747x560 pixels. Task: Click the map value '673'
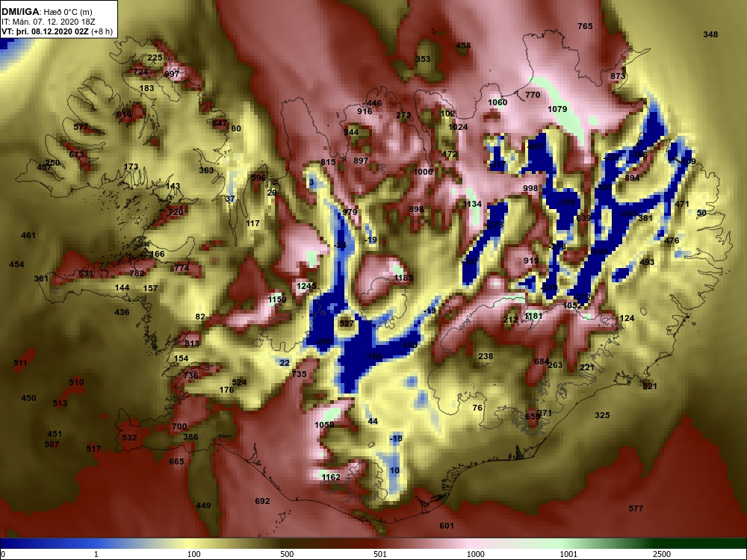tap(76, 155)
